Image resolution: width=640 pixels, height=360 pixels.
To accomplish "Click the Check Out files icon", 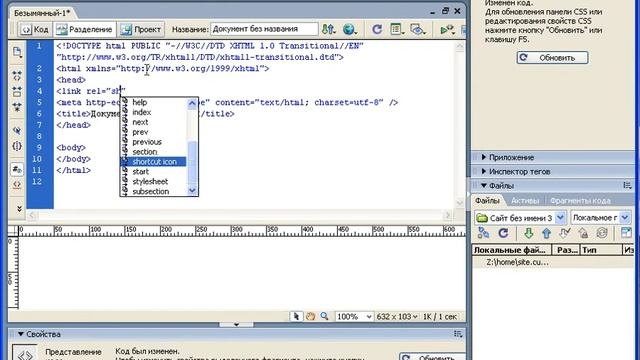I will click(564, 233).
